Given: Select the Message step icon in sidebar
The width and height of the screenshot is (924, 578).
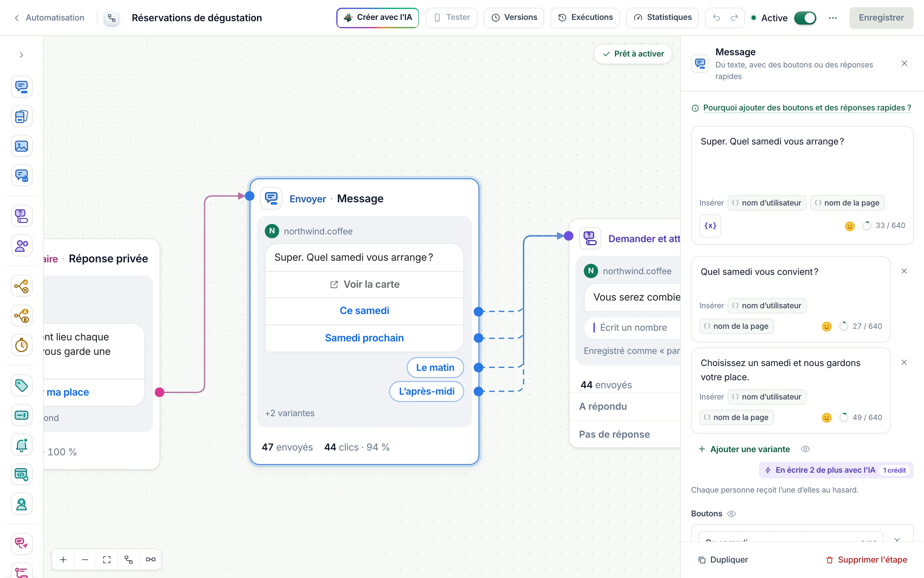Looking at the screenshot, I should pos(21,87).
